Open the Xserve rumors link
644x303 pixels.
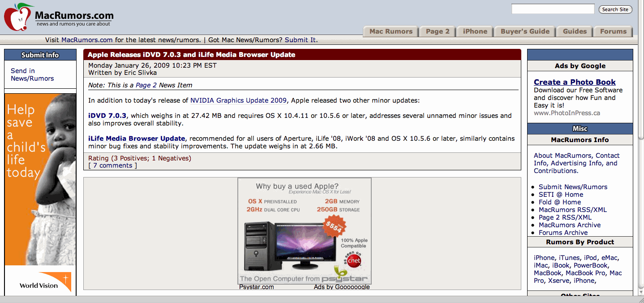559,281
